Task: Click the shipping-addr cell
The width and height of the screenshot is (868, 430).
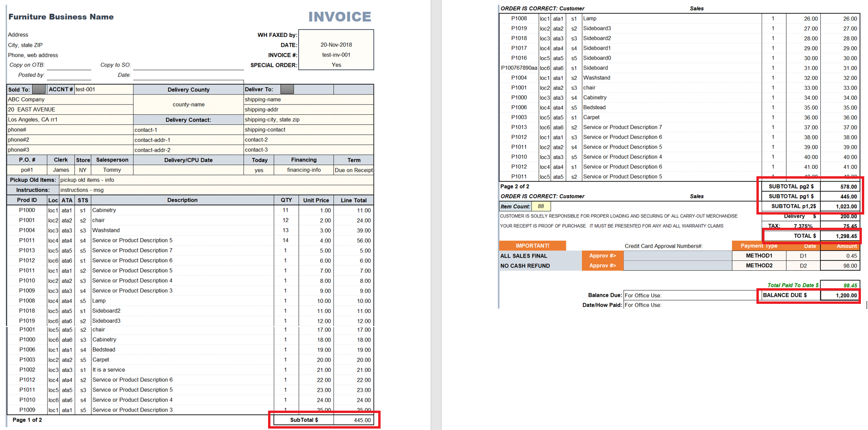Action: click(x=309, y=109)
